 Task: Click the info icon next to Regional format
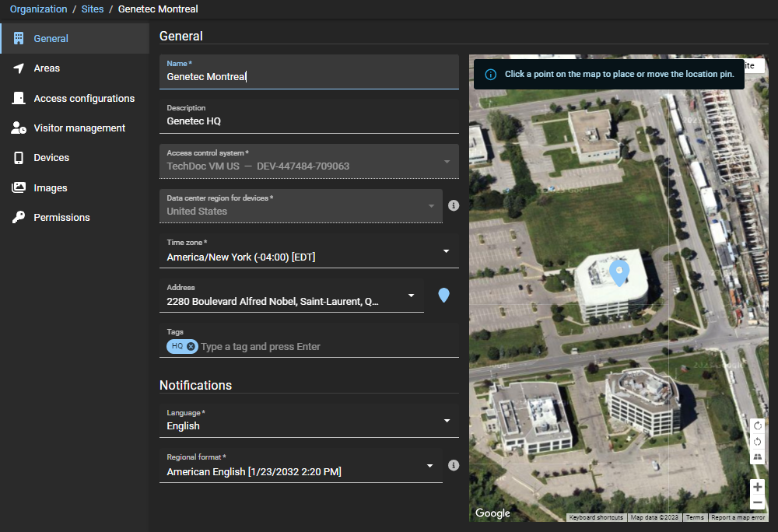coord(454,465)
